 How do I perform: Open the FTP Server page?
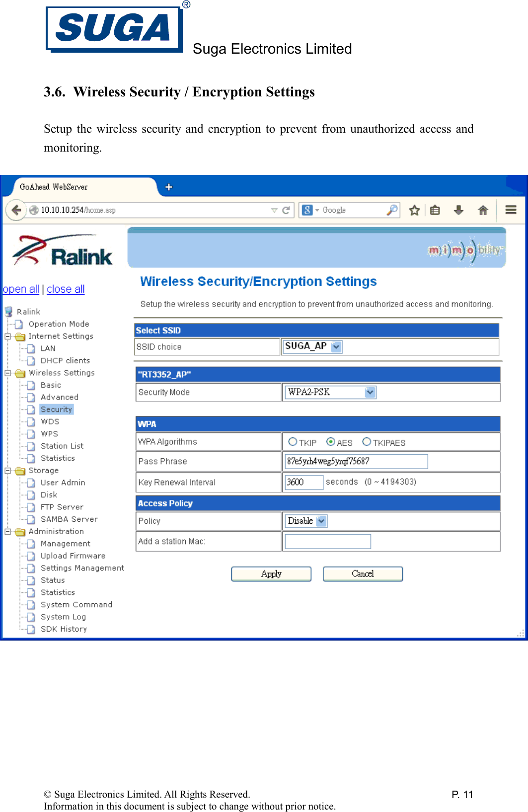[x=62, y=507]
